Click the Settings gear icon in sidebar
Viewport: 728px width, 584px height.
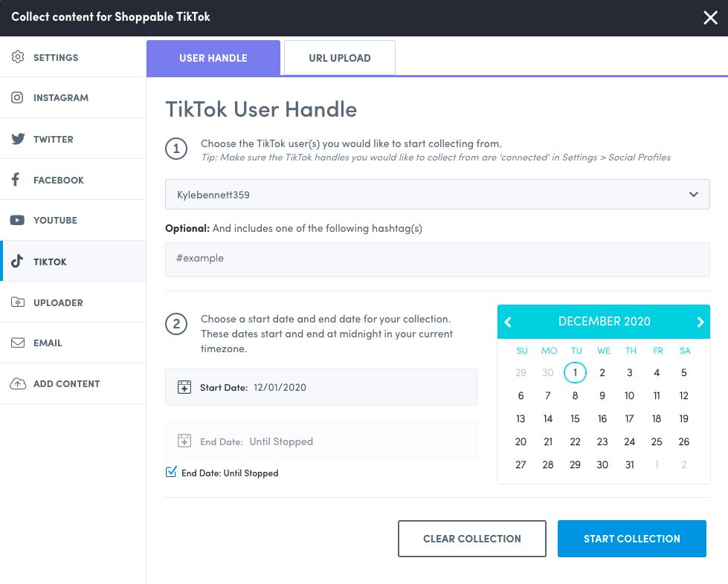(x=18, y=57)
